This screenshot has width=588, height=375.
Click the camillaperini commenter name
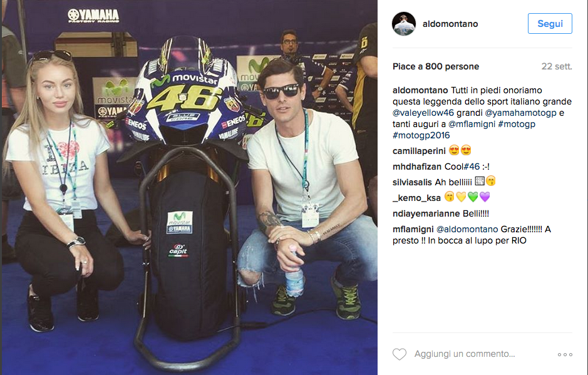(419, 151)
